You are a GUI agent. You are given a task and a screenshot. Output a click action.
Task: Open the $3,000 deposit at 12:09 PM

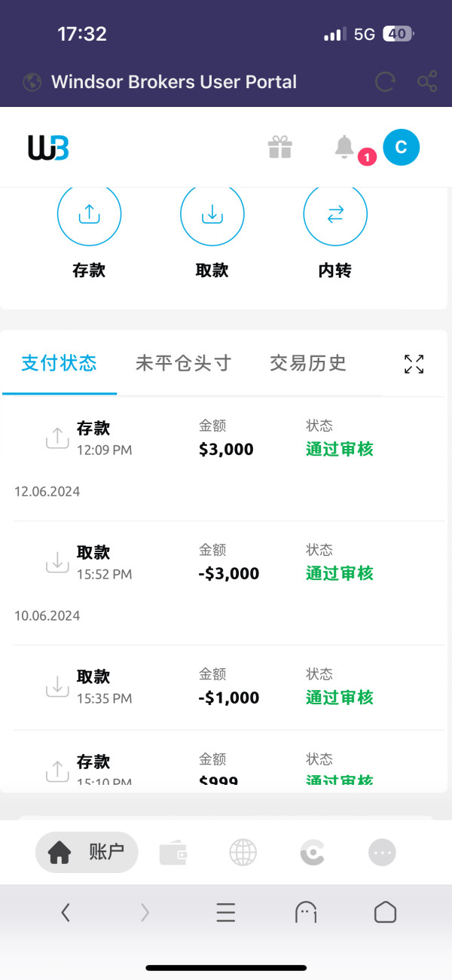(x=226, y=438)
